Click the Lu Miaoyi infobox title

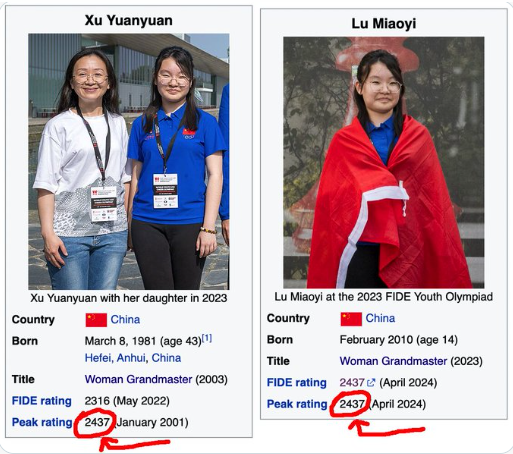384,24
